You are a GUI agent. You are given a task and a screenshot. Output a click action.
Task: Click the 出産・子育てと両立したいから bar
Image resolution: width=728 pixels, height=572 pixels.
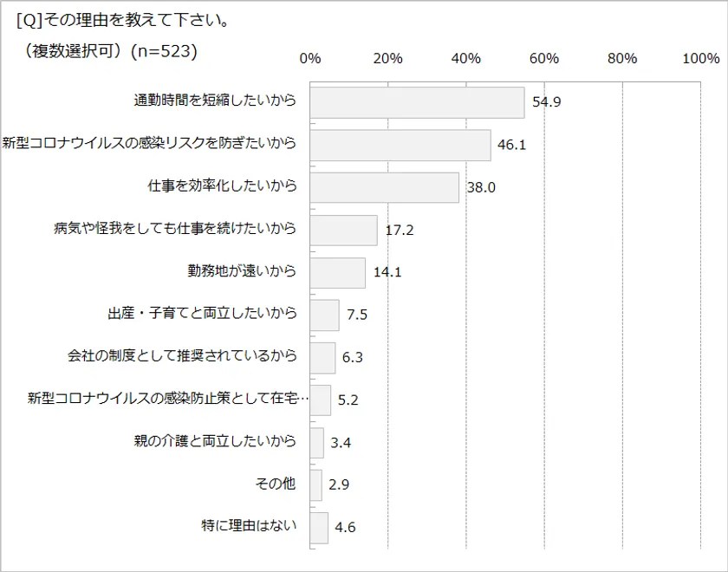pos(324,315)
